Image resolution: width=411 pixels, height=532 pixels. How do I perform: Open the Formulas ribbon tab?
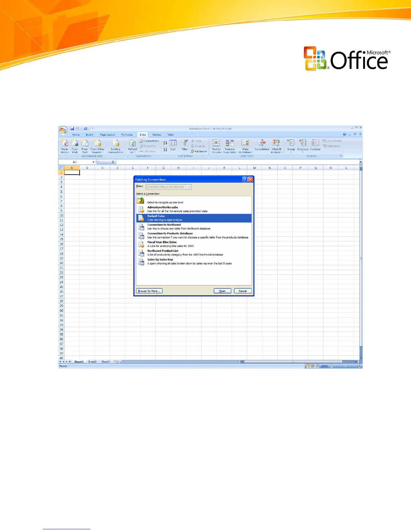pyautogui.click(x=127, y=135)
